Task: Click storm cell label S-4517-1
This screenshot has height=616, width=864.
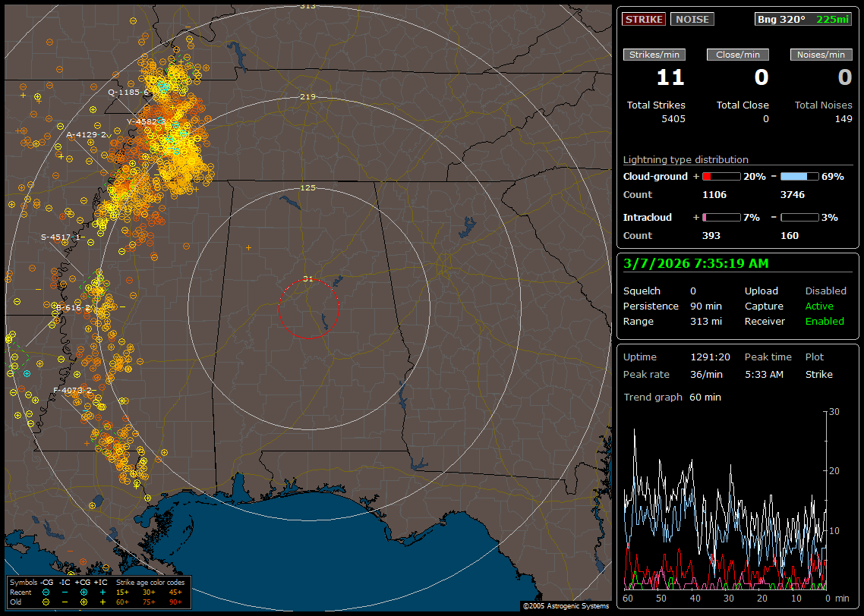Action: (x=62, y=237)
